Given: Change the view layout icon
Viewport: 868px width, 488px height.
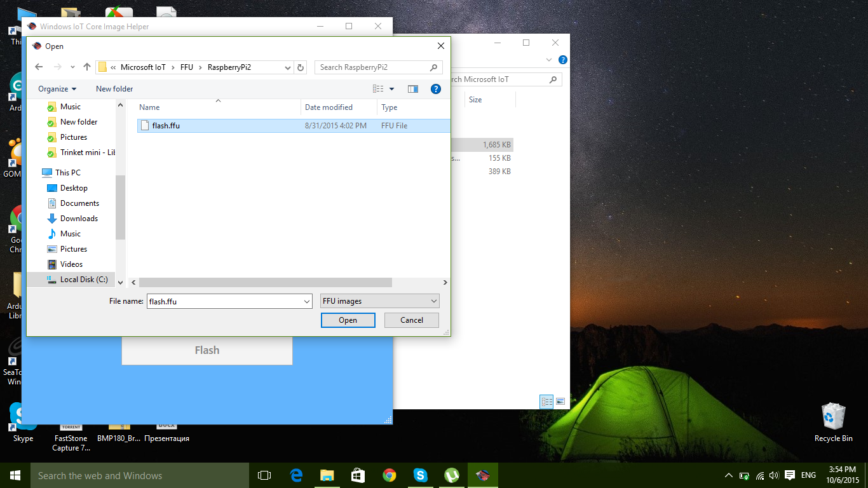Looking at the screenshot, I should coord(378,89).
